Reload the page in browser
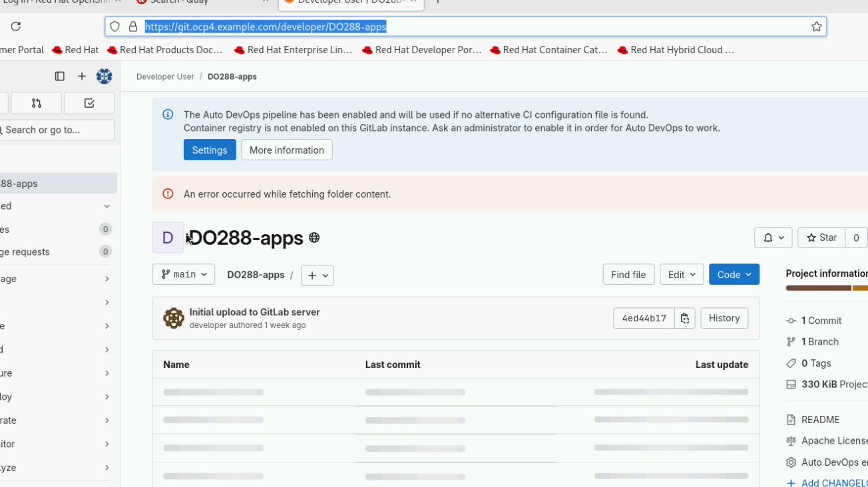This screenshot has height=487, width=868. (16, 27)
